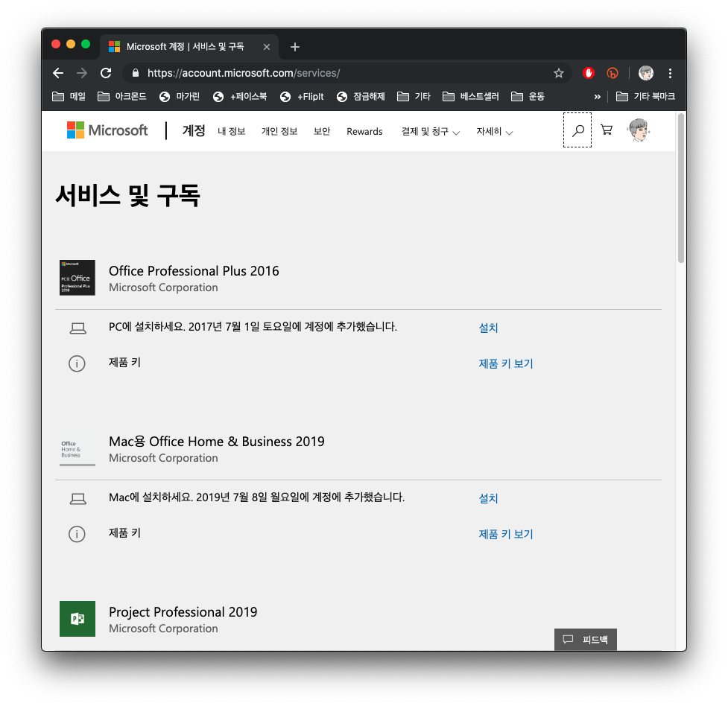Image resolution: width=728 pixels, height=706 pixels.
Task: Click 제품 키 보기 for Mac용 Office 2019
Action: [x=506, y=534]
